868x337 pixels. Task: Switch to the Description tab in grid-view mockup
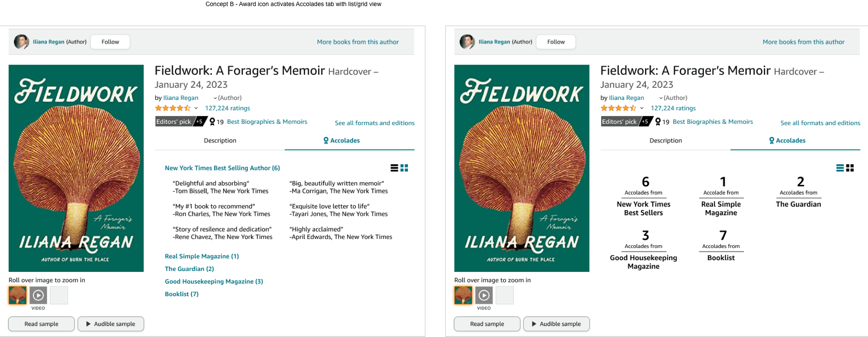coord(666,141)
